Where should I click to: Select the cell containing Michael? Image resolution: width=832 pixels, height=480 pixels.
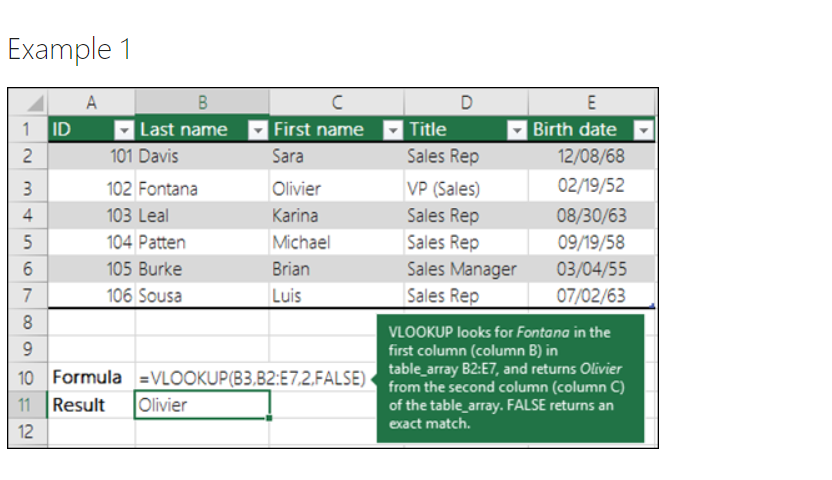[334, 242]
